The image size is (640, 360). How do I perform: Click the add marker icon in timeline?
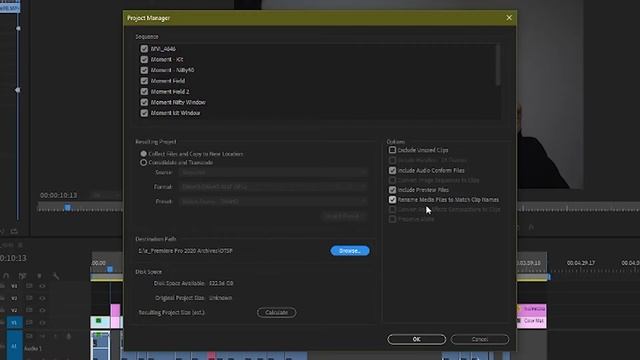[x=39, y=276]
